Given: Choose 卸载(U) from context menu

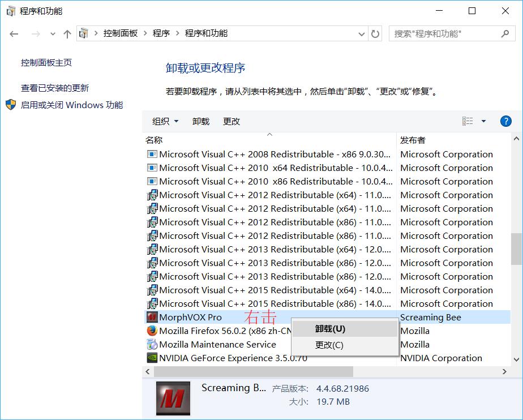Looking at the screenshot, I should coord(345,329).
